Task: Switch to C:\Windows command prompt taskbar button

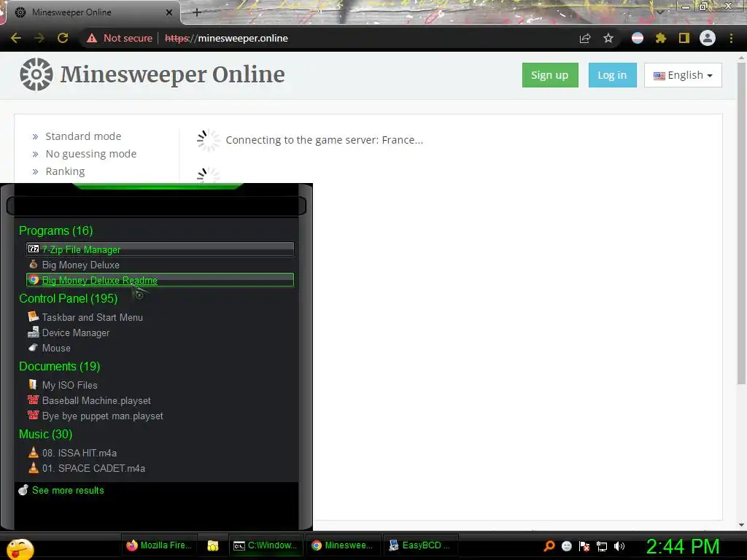Action: pyautogui.click(x=266, y=545)
